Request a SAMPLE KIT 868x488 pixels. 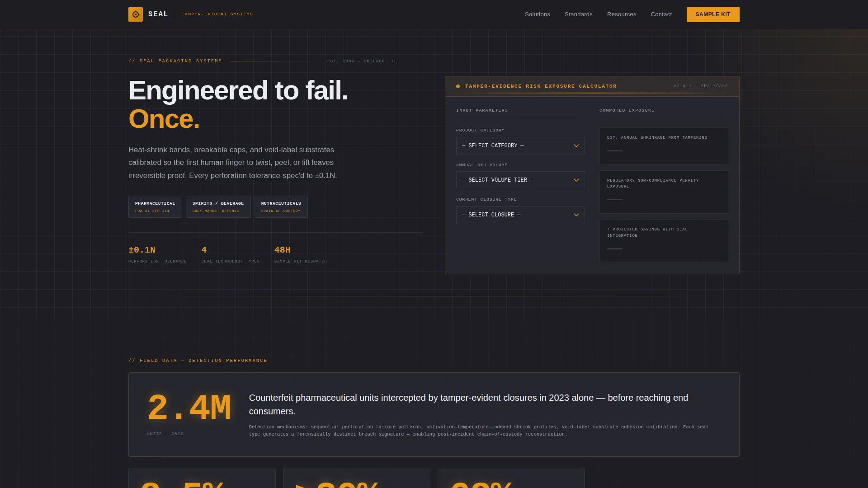tap(713, 14)
